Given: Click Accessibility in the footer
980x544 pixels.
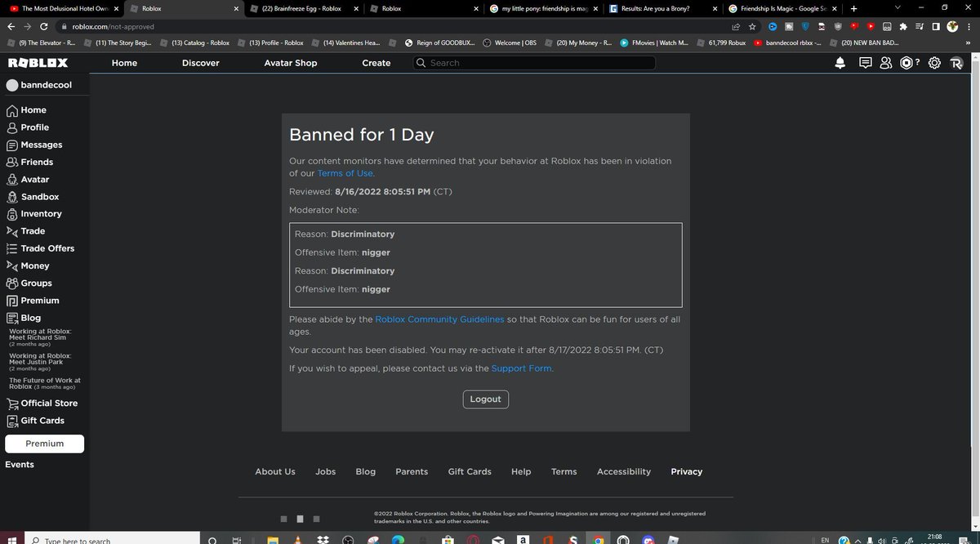Looking at the screenshot, I should coord(624,471).
